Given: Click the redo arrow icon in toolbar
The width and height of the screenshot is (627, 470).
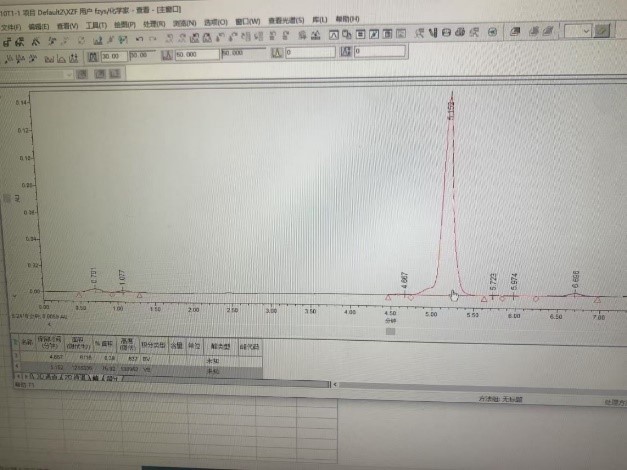Looking at the screenshot, I should click(x=153, y=38).
